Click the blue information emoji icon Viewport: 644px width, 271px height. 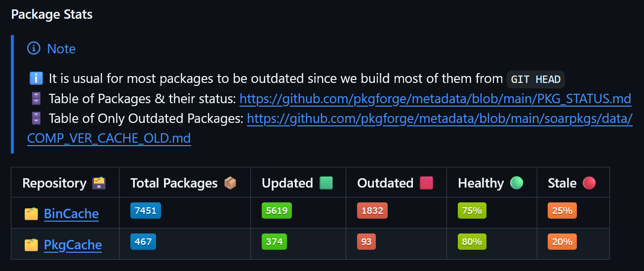(x=36, y=78)
